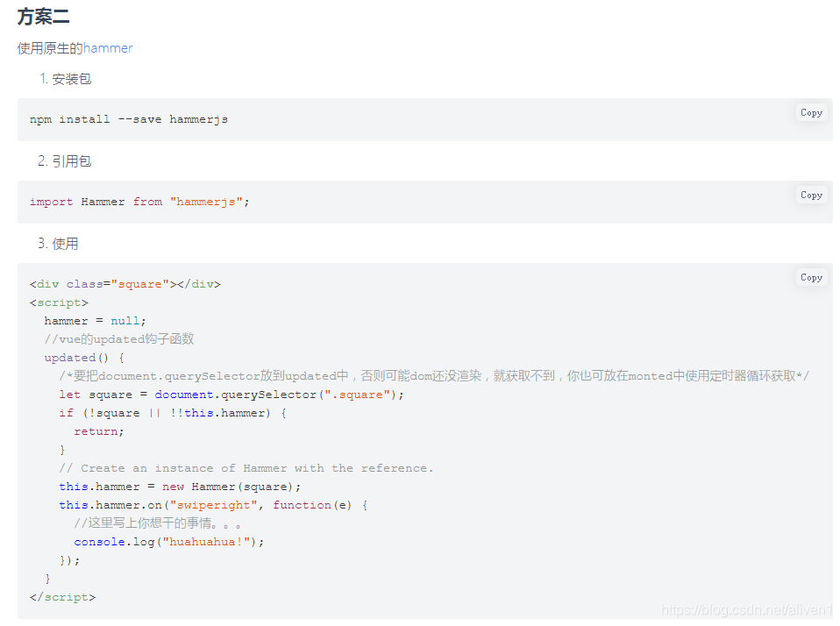Image resolution: width=840 pixels, height=626 pixels.
Task: Click the npm install --save hammerjs text
Action: [x=127, y=118]
